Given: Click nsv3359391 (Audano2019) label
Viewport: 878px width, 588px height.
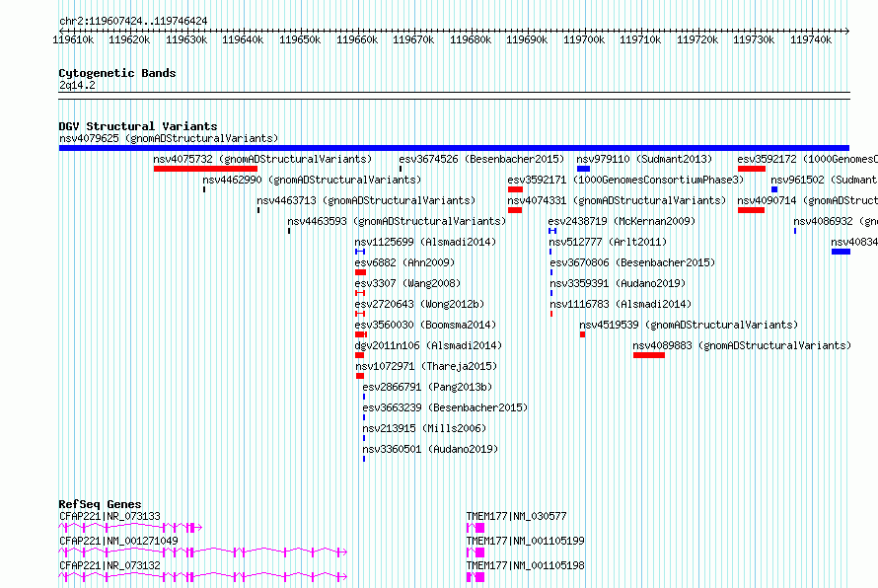Looking at the screenshot, I should click(618, 283).
